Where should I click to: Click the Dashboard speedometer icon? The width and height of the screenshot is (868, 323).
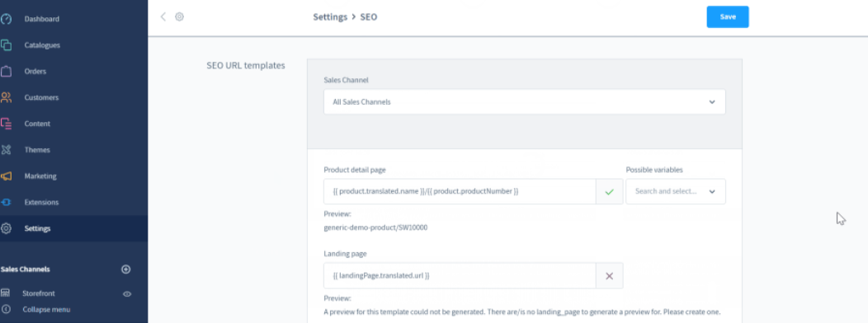coord(6,19)
